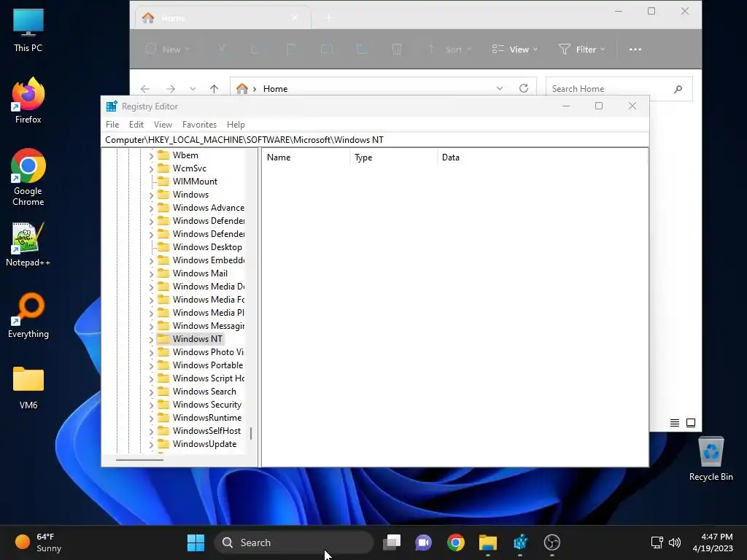Expand the Windows Search registry key
Viewport: 747px width, 560px height.
(152, 392)
